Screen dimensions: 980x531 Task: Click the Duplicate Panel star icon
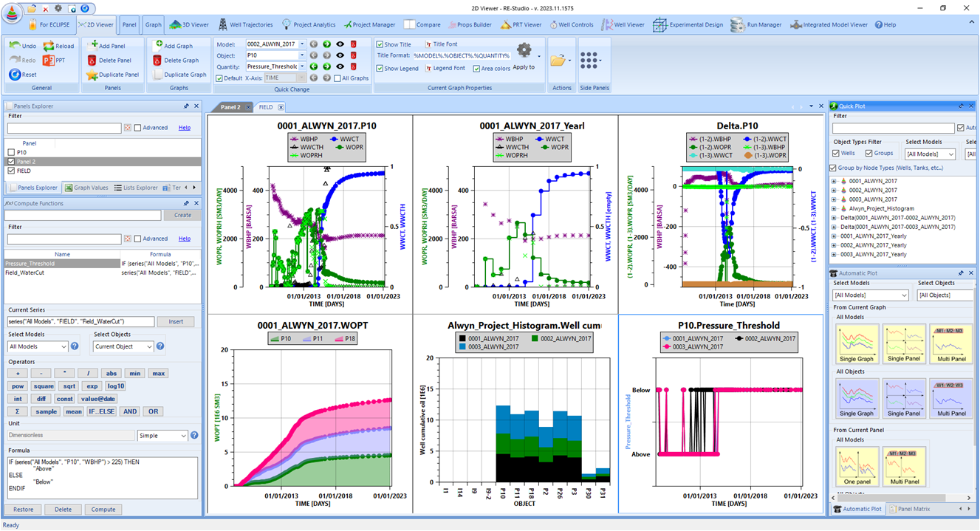[x=92, y=75]
